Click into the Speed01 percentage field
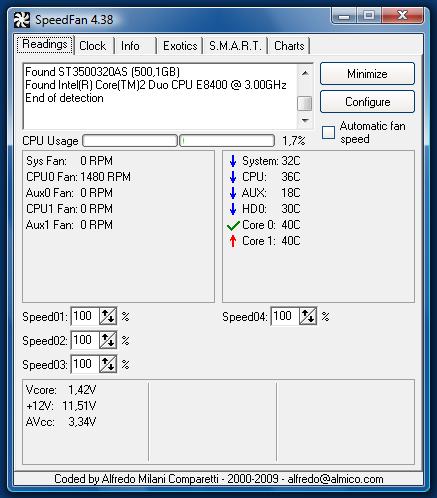The image size is (437, 498). click(85, 316)
